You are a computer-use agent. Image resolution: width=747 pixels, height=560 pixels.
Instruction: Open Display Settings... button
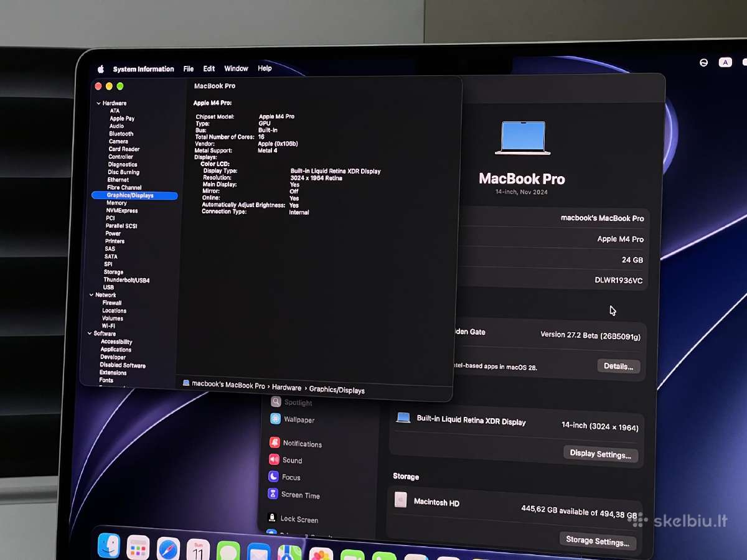(x=600, y=454)
